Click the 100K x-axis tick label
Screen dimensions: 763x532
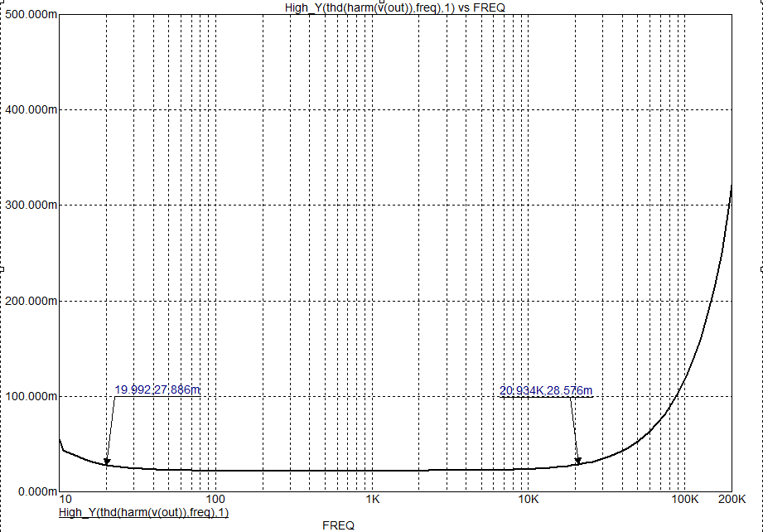point(685,499)
